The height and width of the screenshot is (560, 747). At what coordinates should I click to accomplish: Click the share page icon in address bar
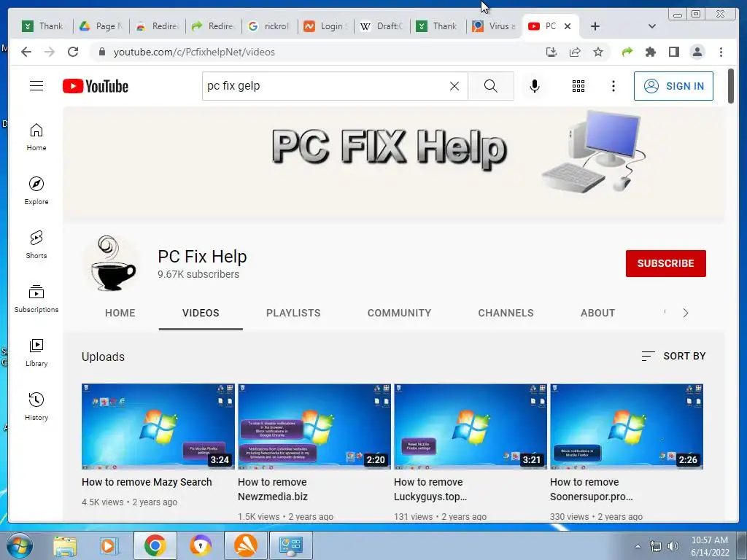(x=575, y=52)
